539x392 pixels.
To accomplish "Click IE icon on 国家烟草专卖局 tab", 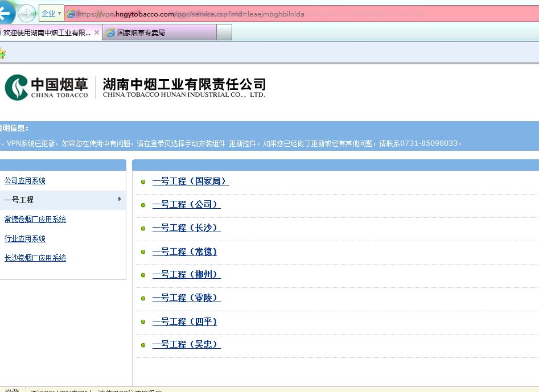I will point(110,32).
